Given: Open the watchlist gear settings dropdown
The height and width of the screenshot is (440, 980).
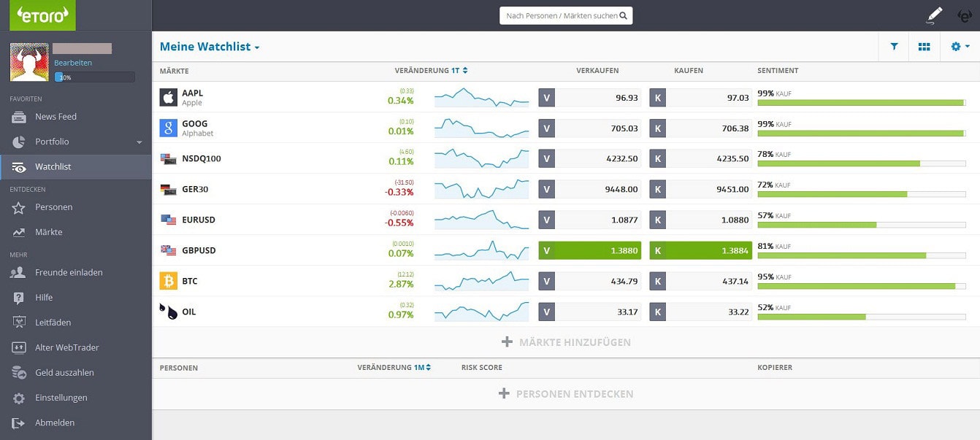Looking at the screenshot, I should pos(960,47).
